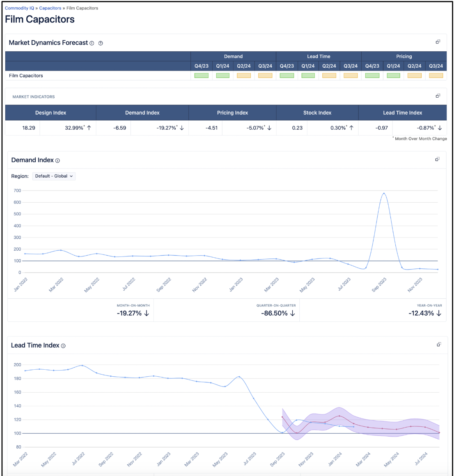This screenshot has width=454, height=476.
Task: Select the Pricing Index column header
Action: click(232, 113)
